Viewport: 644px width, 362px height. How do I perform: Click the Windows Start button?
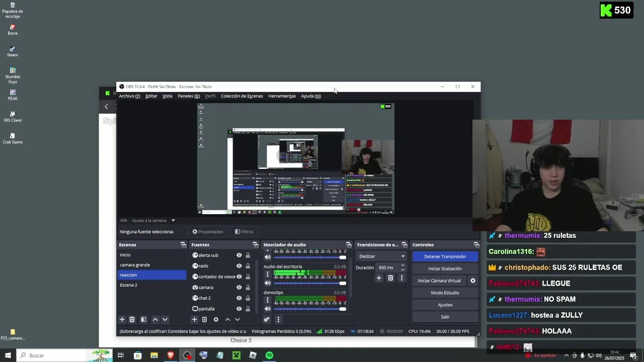tap(8, 355)
